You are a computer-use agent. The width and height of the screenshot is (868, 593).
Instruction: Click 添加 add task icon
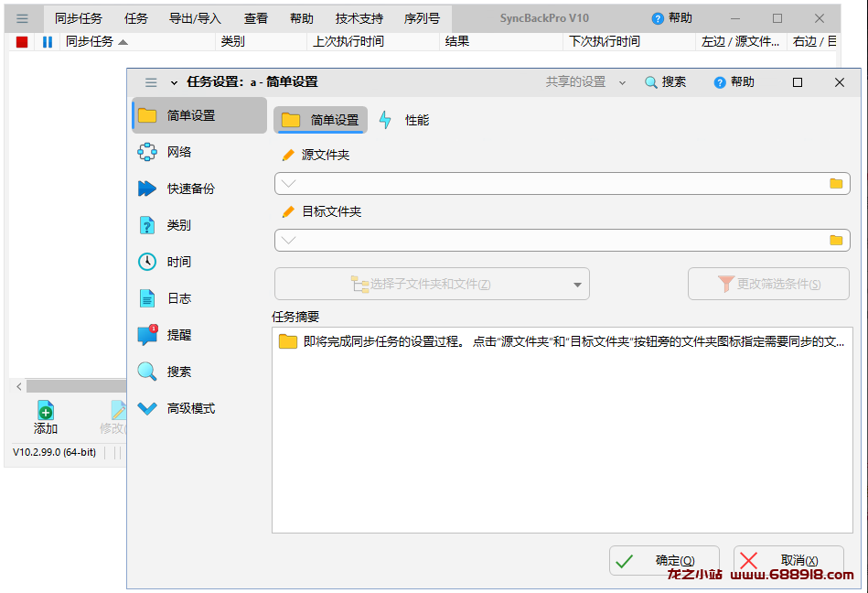point(46,417)
